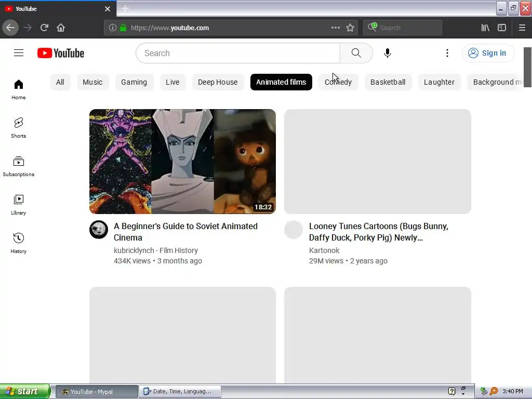Click the 18:32 duration badge

point(263,207)
